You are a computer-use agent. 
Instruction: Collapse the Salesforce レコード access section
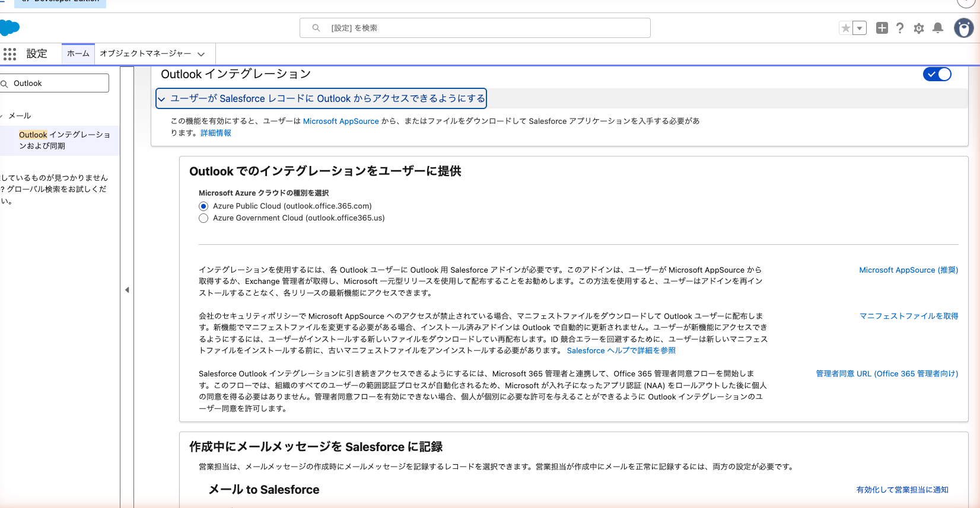point(321,98)
